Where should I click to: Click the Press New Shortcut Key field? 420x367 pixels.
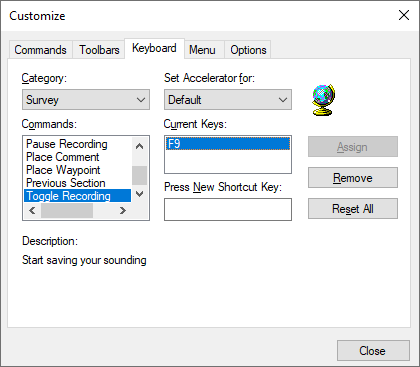(x=228, y=209)
